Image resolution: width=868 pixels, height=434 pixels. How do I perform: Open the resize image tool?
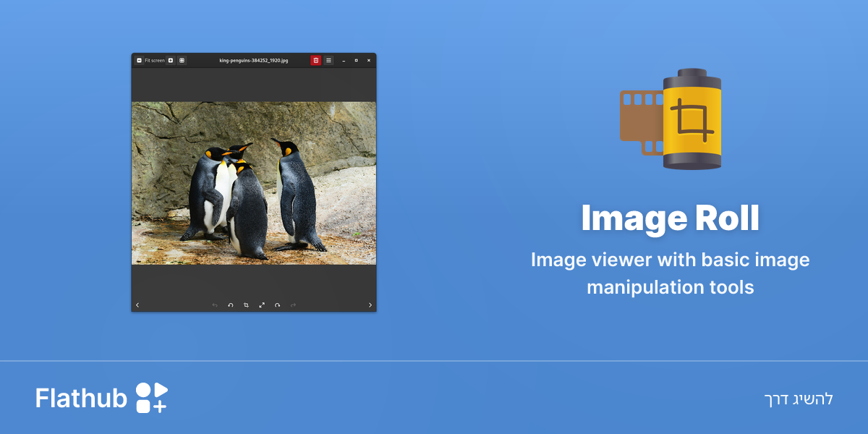click(x=262, y=305)
